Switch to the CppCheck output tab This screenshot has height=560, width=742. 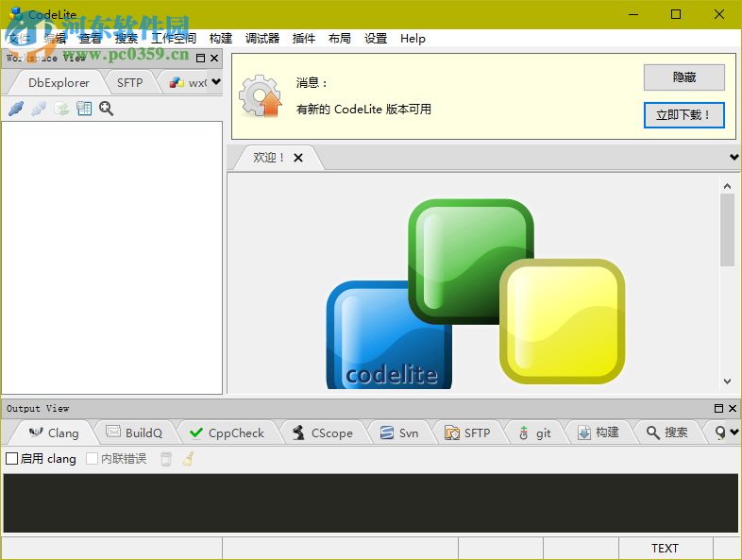(228, 433)
